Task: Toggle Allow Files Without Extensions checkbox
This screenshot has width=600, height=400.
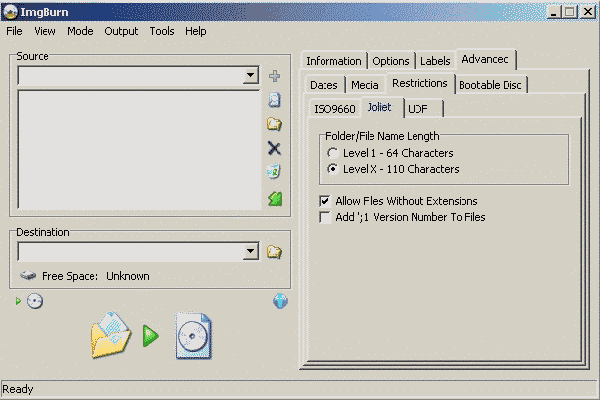Action: click(324, 201)
